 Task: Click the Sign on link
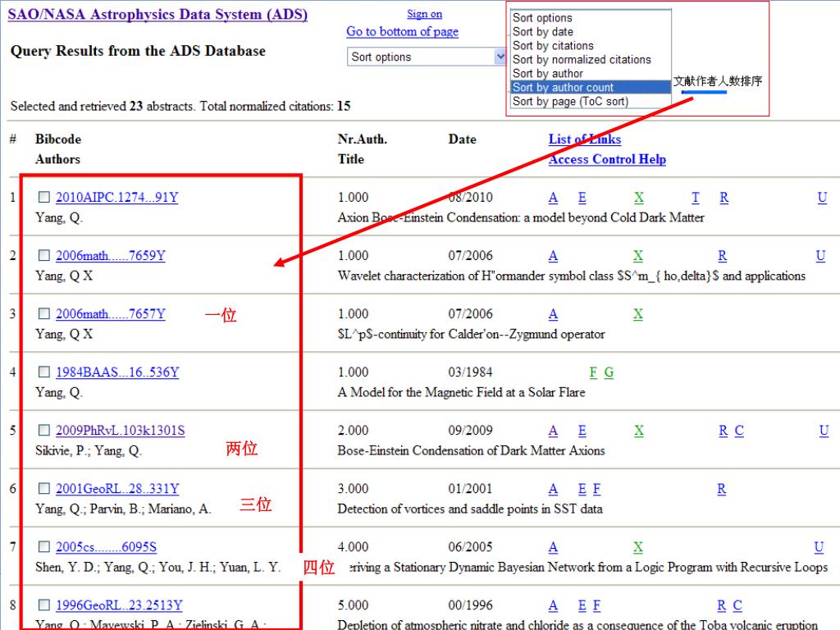point(424,14)
